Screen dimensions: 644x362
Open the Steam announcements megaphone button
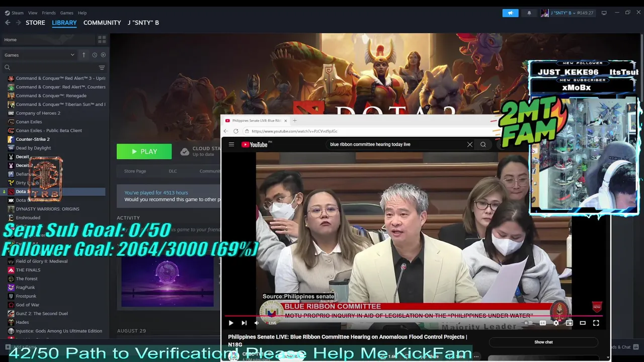(510, 13)
